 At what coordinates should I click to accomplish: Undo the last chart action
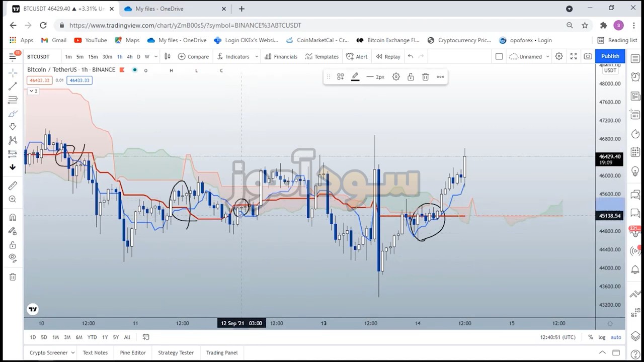[x=411, y=56]
